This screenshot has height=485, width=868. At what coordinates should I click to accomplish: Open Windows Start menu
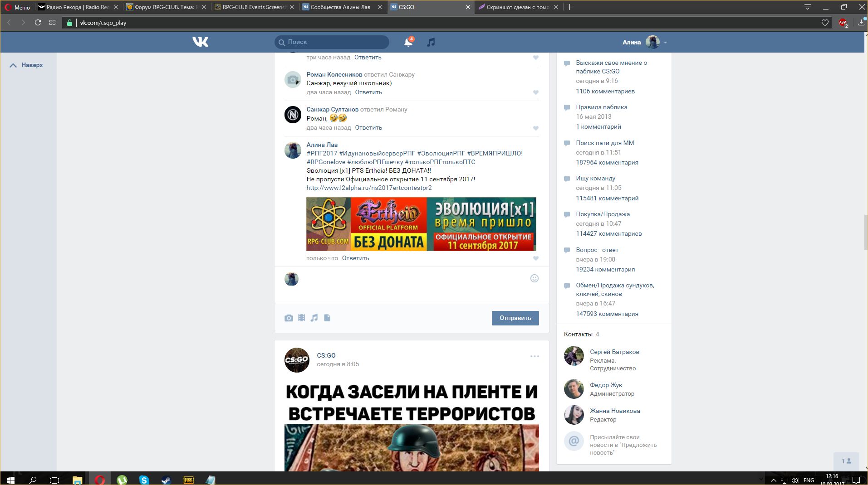(x=10, y=480)
